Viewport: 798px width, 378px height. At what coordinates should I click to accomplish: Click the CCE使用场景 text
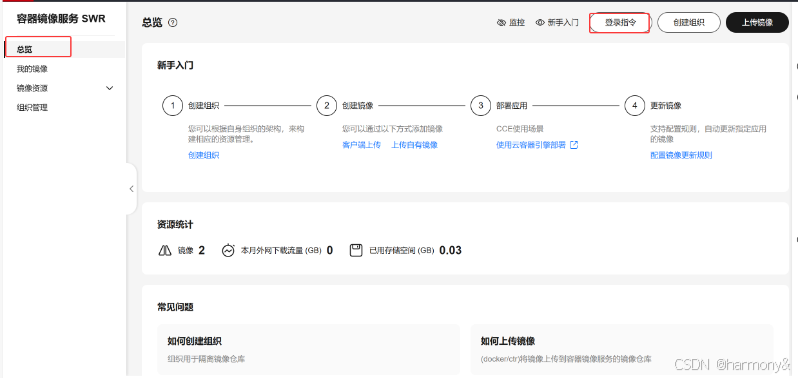coord(520,129)
